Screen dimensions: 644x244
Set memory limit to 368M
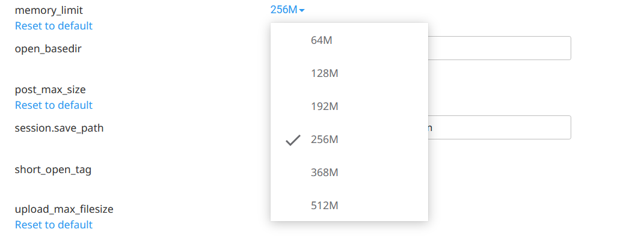point(325,172)
